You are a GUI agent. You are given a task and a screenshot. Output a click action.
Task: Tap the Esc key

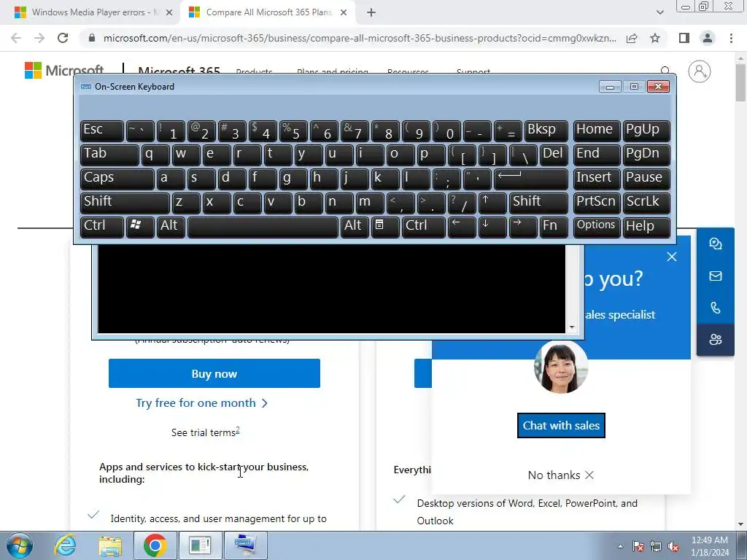102,131
